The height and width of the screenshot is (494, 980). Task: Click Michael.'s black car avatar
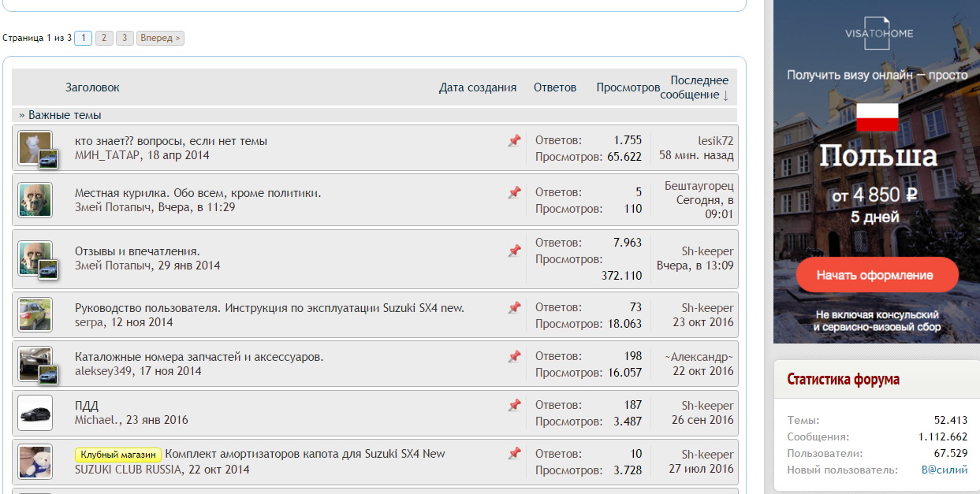tap(35, 413)
